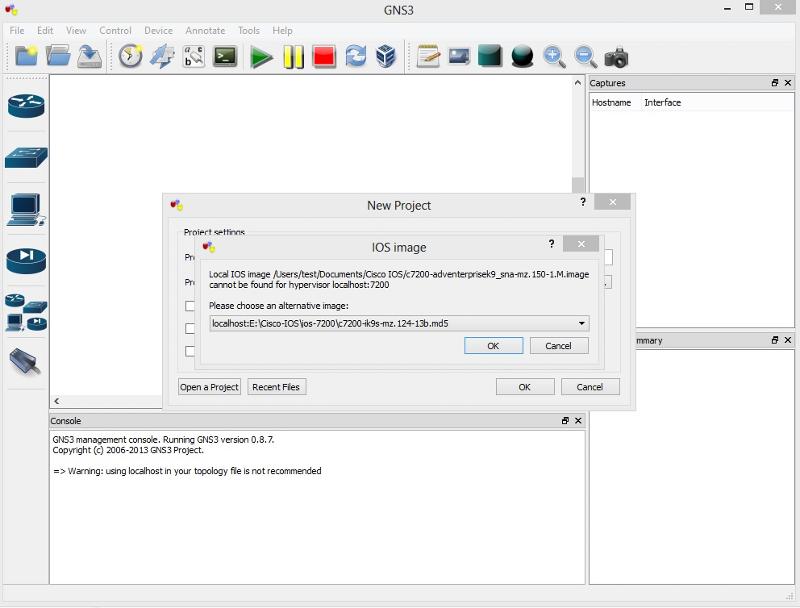Suspend all devices with yellow pause icon

293,57
